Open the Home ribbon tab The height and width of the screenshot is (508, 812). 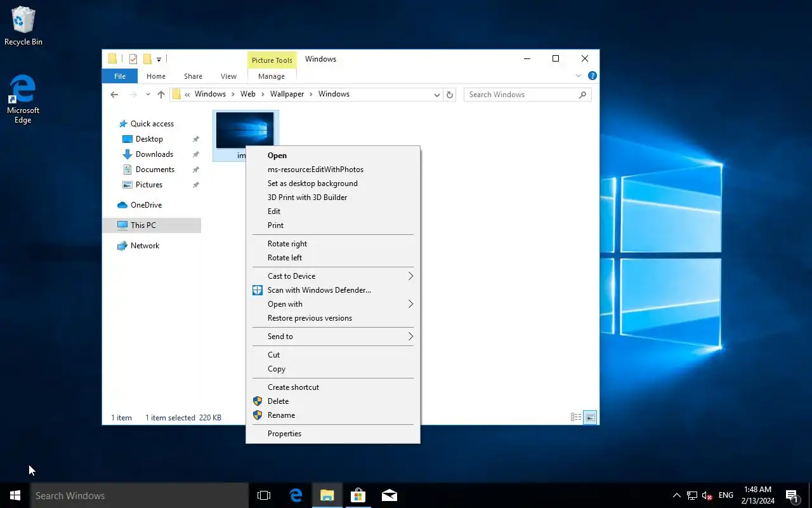156,76
